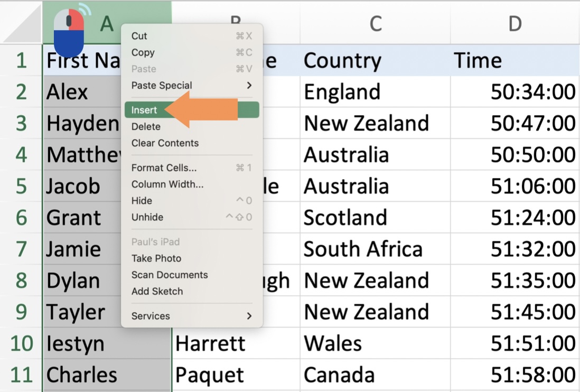
Task: Click the Canada cell
Action: 376,375
